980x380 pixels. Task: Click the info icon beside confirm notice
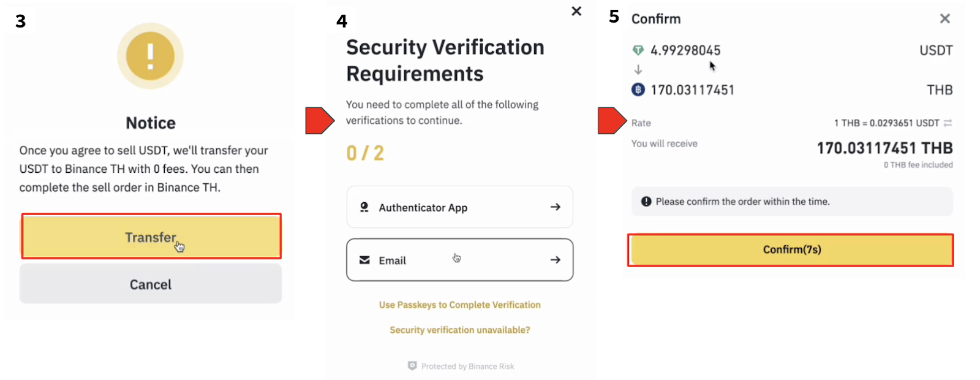point(646,202)
